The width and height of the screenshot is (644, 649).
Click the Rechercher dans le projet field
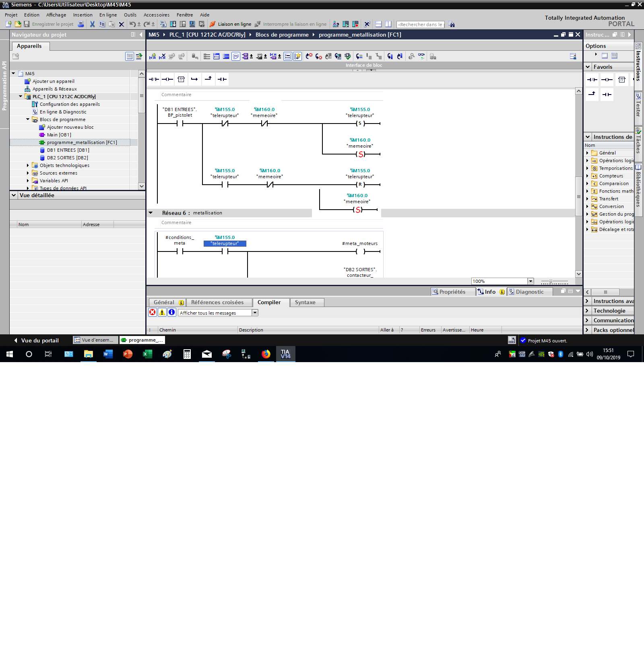coord(420,25)
